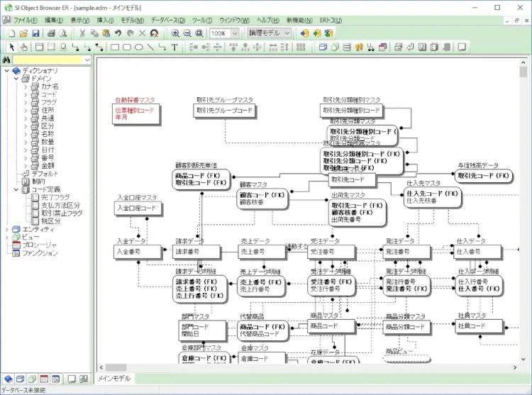The image size is (532, 395).
Task: Select the arrow pointer selection tool
Action: [11, 48]
